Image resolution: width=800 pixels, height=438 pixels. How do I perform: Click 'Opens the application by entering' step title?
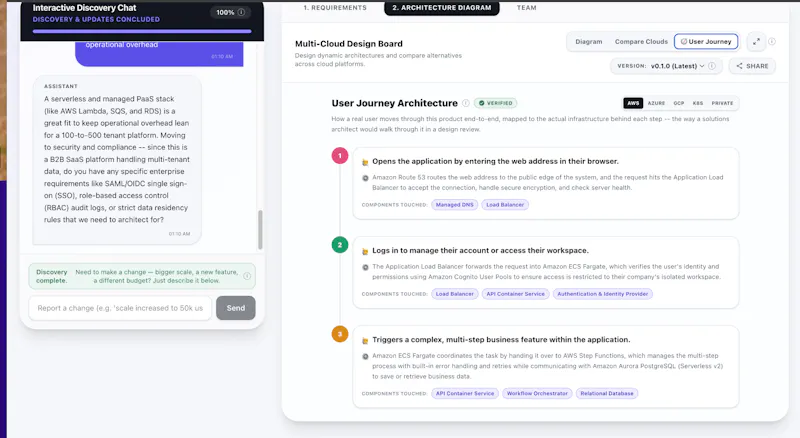(495, 161)
